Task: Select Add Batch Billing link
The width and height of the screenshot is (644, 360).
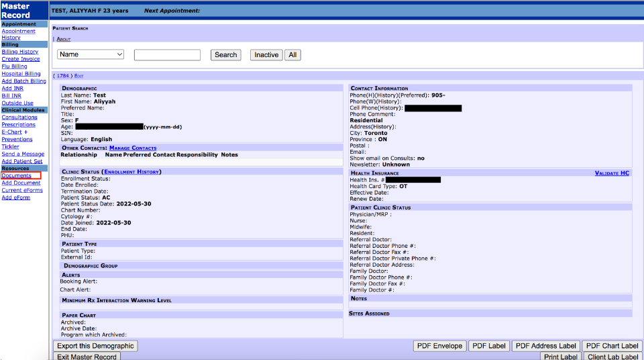Action: (24, 81)
